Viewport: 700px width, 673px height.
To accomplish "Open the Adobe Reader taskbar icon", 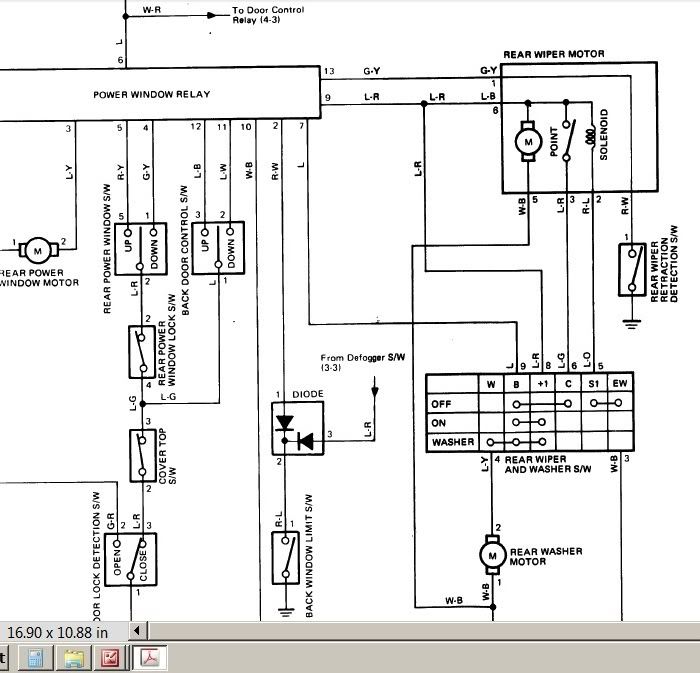I will (151, 658).
